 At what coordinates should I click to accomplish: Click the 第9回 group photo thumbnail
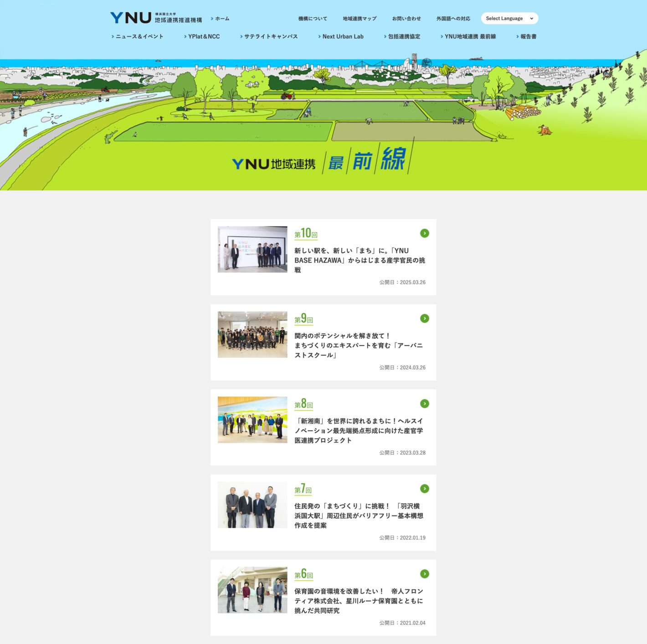pyautogui.click(x=252, y=335)
